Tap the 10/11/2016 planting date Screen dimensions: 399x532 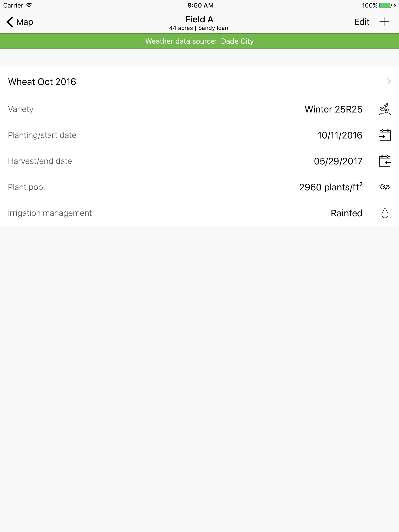coord(340,135)
